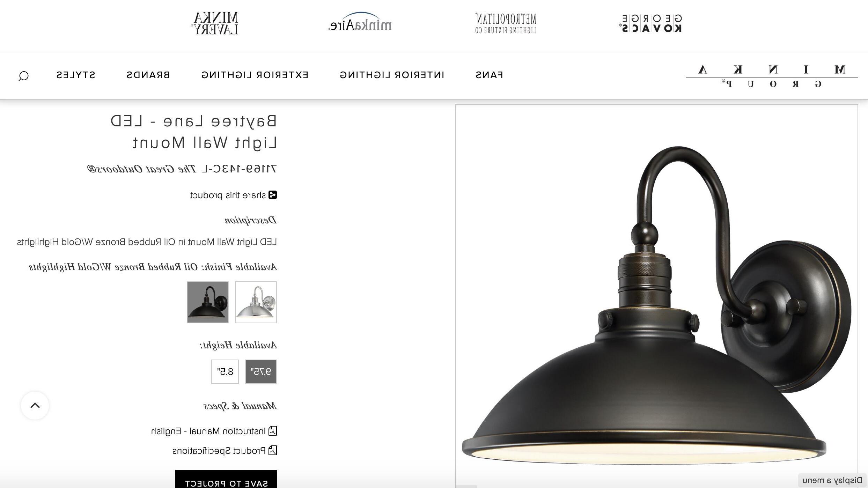Click the scroll-to-top chevron button
This screenshot has height=488, width=868.
[x=35, y=405]
